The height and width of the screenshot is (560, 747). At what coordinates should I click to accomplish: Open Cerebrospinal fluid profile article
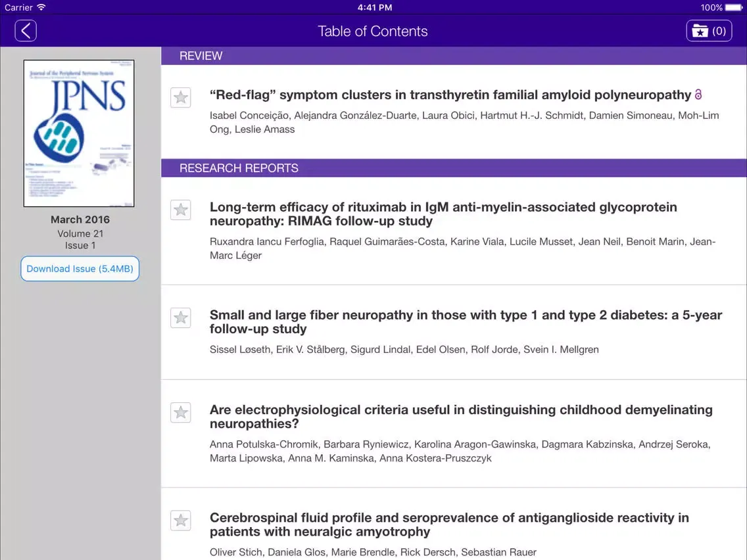coord(448,525)
